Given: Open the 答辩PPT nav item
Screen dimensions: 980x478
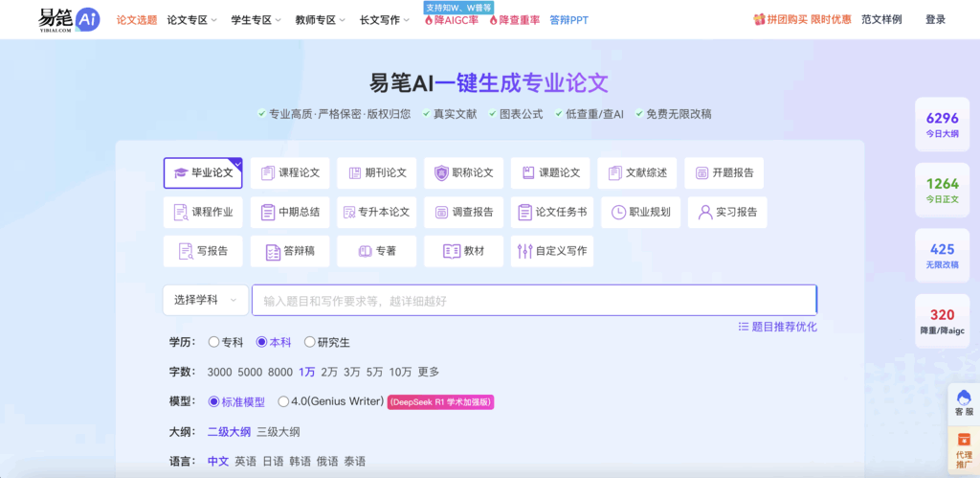Looking at the screenshot, I should [x=568, y=19].
